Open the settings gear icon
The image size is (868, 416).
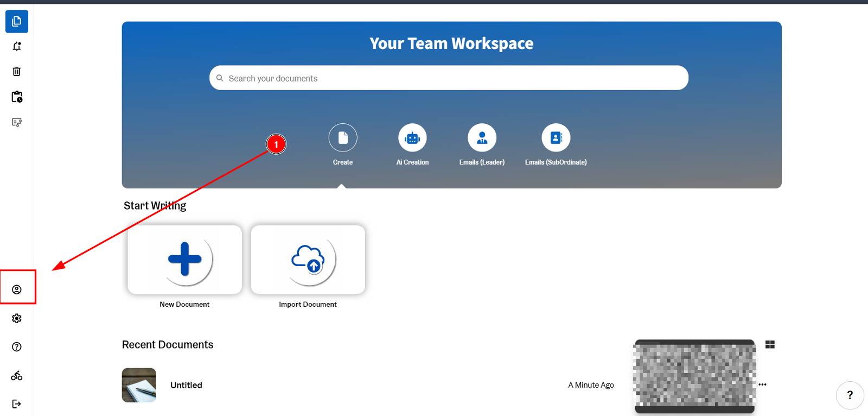pyautogui.click(x=17, y=318)
